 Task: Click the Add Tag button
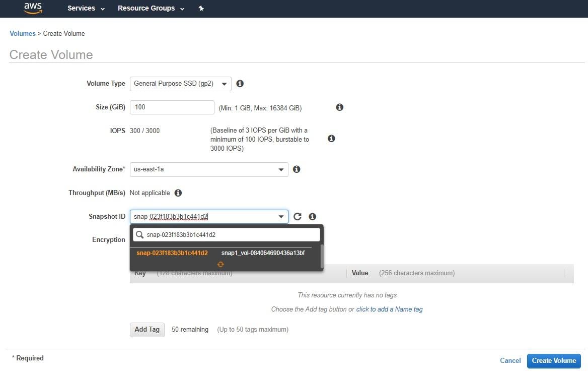[147, 330]
